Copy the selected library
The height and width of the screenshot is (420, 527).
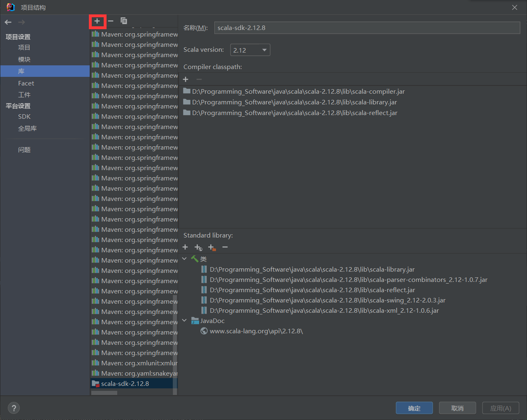pos(124,21)
